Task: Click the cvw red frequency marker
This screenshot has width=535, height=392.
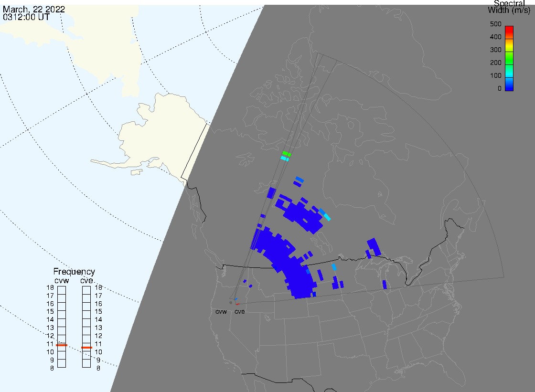Action: click(62, 345)
